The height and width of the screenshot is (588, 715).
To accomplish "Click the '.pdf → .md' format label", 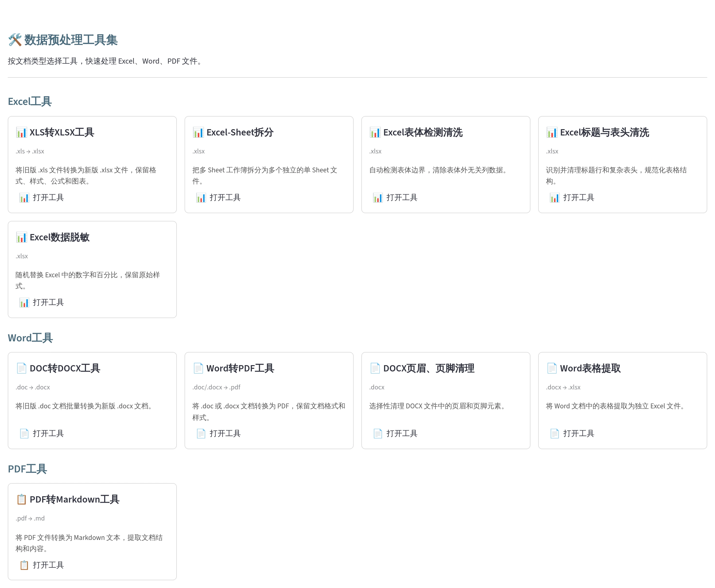I will [x=30, y=518].
